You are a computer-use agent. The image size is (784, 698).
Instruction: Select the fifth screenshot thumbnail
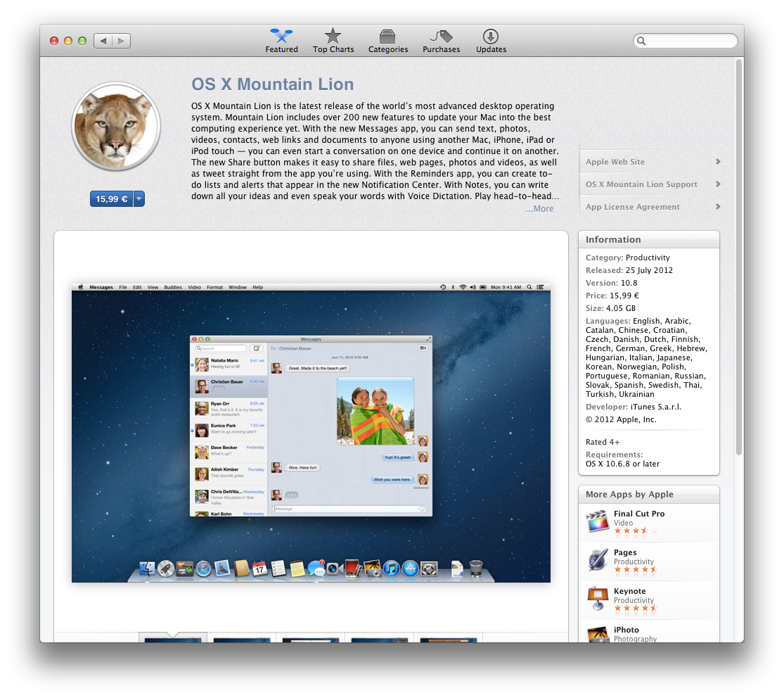(449, 640)
